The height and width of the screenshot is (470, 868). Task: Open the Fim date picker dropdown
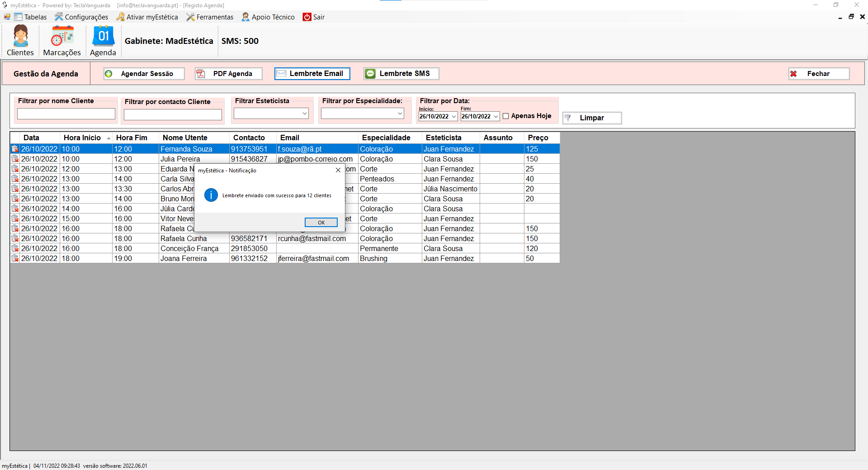[495, 117]
